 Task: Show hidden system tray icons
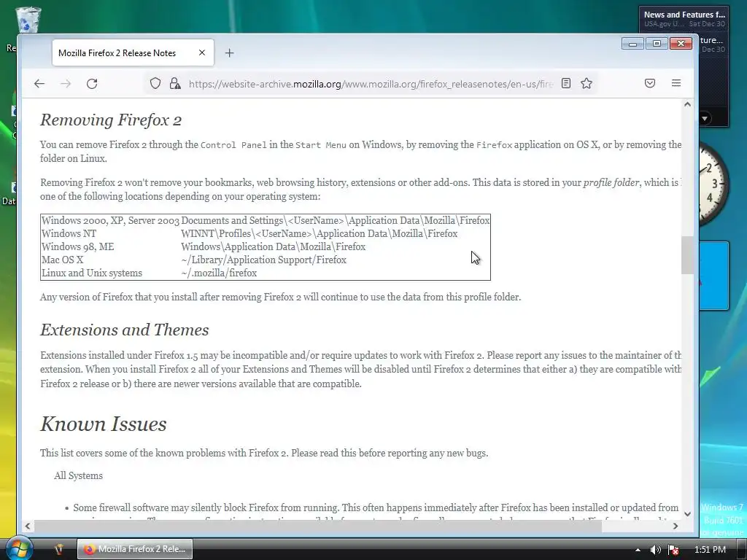click(638, 550)
